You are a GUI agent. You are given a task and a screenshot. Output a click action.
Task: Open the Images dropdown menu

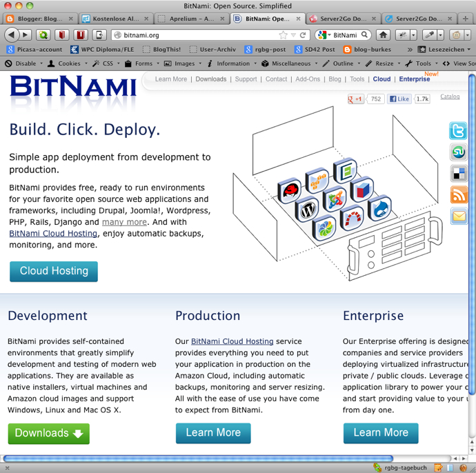point(184,63)
